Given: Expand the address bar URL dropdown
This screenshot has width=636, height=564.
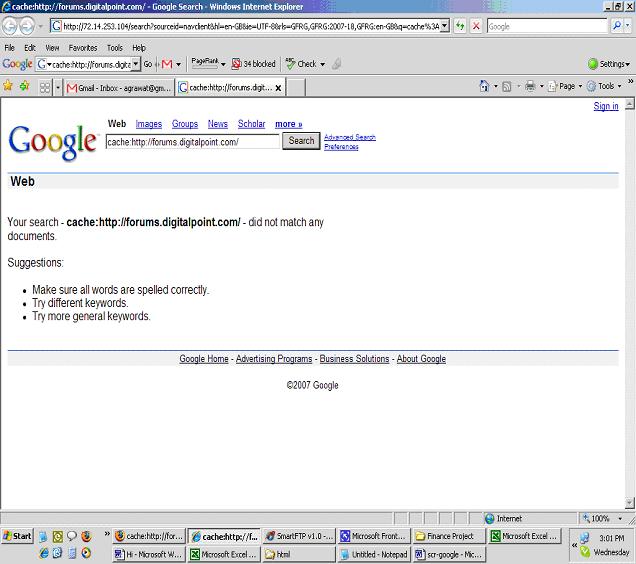Looking at the screenshot, I should point(445,26).
